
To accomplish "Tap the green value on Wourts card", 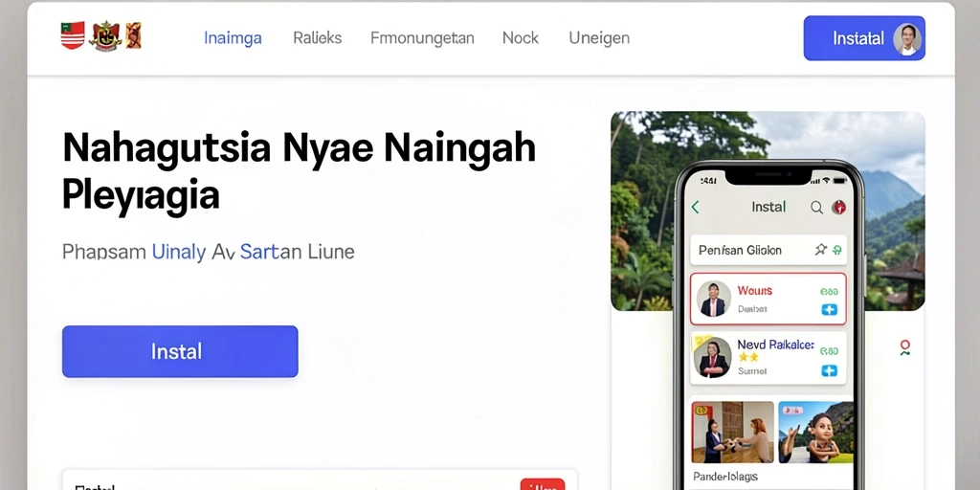I will (828, 291).
